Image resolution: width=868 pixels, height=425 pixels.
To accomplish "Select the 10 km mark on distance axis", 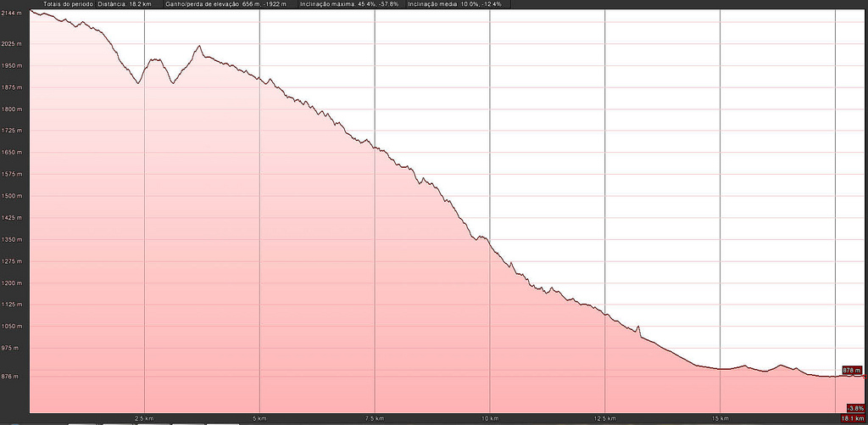I will (x=489, y=418).
